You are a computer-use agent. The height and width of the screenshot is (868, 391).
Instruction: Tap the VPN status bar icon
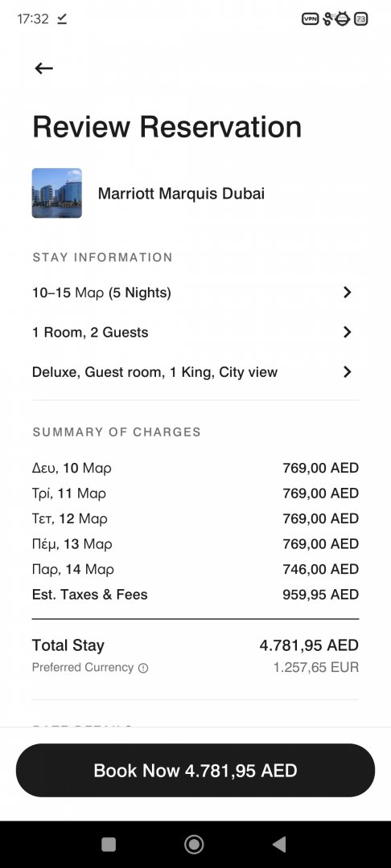coord(310,18)
